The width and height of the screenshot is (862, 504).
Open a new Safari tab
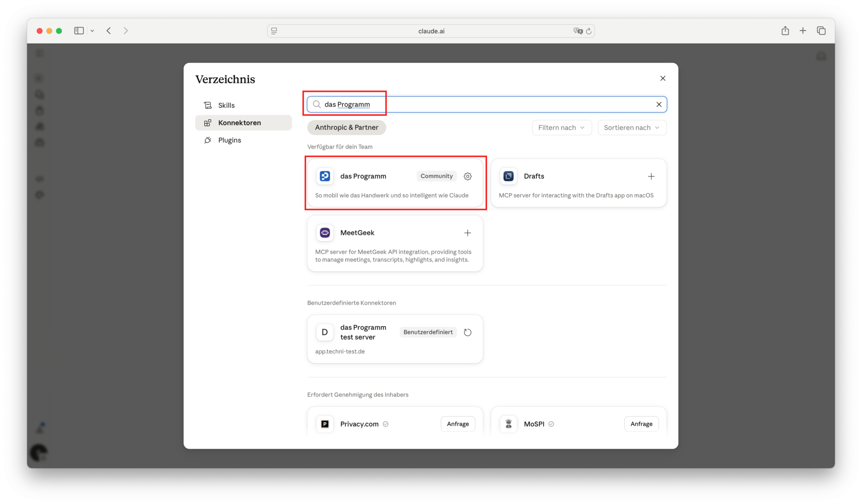pyautogui.click(x=803, y=31)
